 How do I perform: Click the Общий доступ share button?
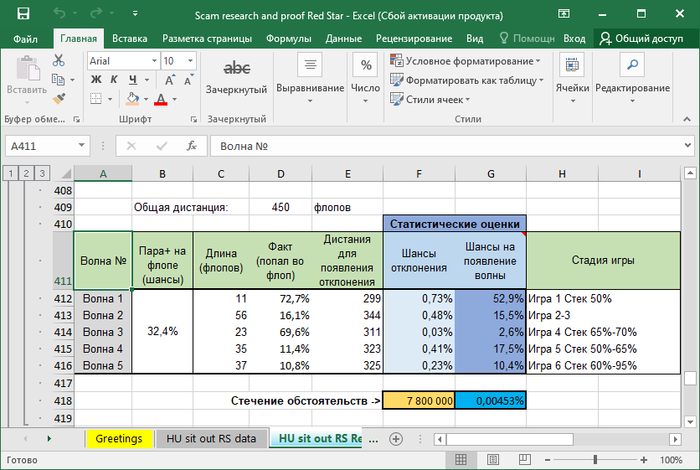pos(641,39)
